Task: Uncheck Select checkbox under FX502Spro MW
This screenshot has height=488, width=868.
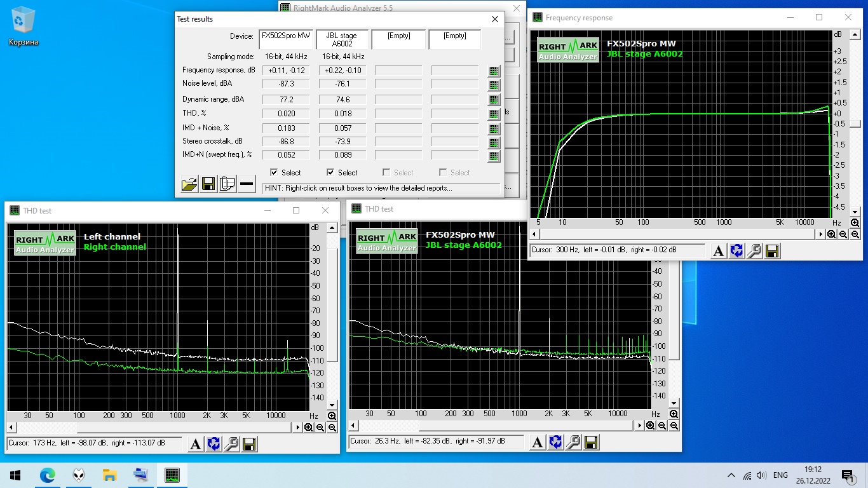Action: (274, 172)
